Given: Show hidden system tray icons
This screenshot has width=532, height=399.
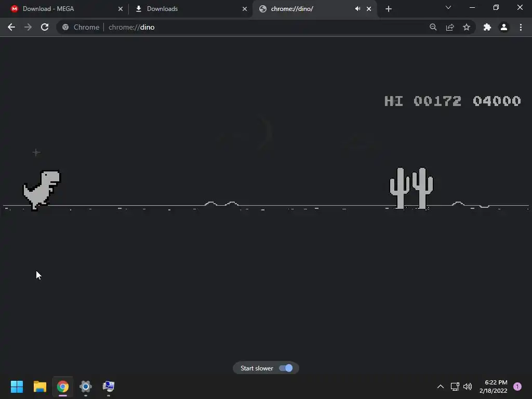Looking at the screenshot, I should coord(441,387).
